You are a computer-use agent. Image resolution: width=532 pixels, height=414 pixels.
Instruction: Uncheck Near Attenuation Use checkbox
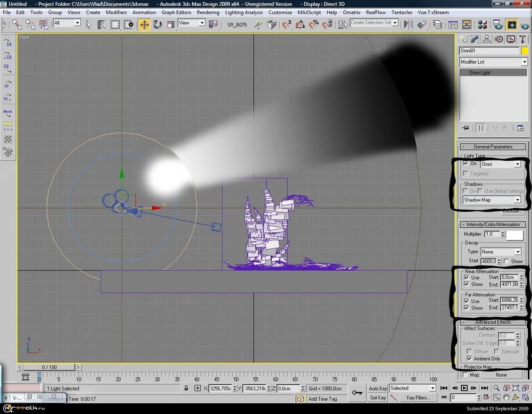[x=467, y=277]
